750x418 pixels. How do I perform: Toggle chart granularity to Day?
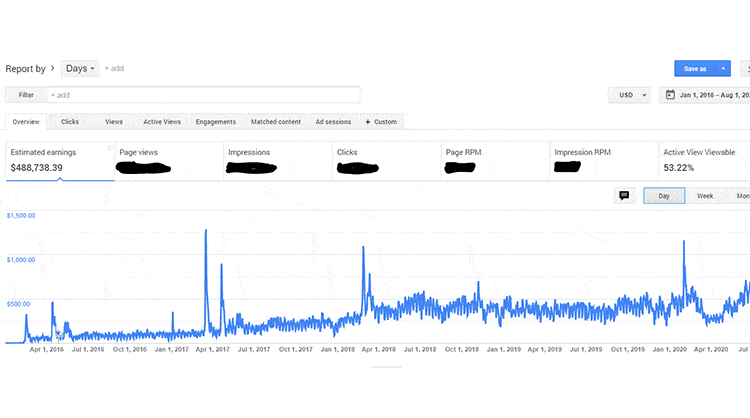click(x=664, y=196)
